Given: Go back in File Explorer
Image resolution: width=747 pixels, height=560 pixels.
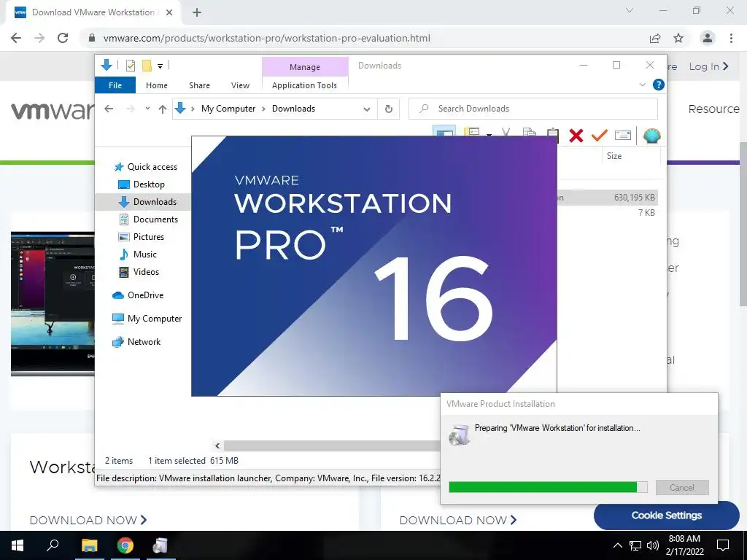Looking at the screenshot, I should pyautogui.click(x=109, y=109).
